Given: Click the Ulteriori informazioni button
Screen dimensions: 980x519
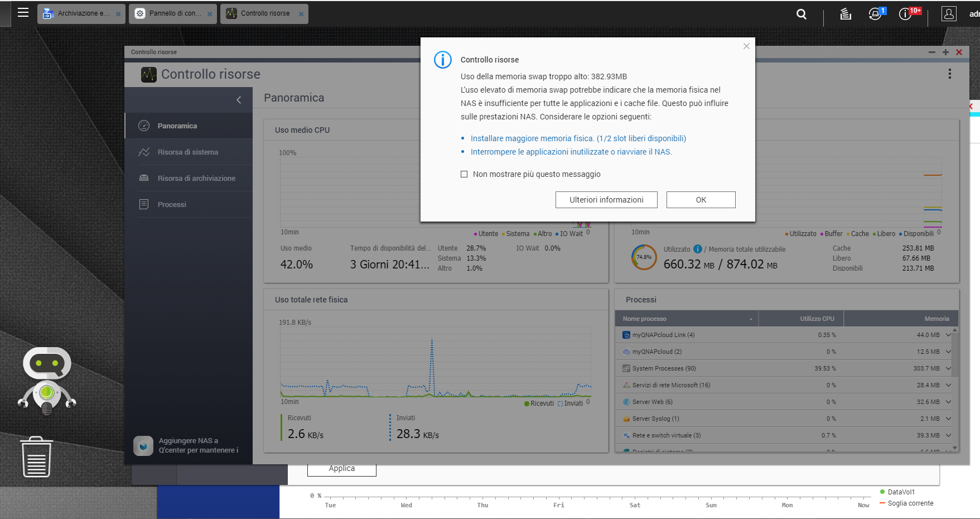Looking at the screenshot, I should click(606, 200).
